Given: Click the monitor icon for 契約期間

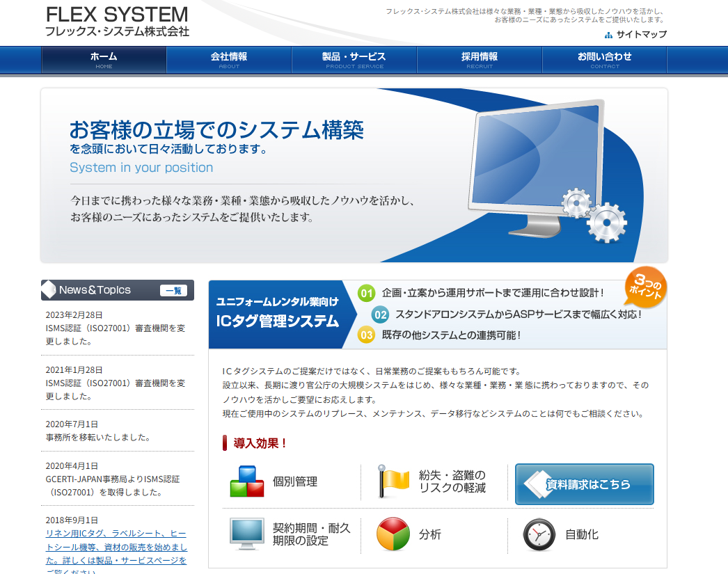Looking at the screenshot, I should [247, 534].
